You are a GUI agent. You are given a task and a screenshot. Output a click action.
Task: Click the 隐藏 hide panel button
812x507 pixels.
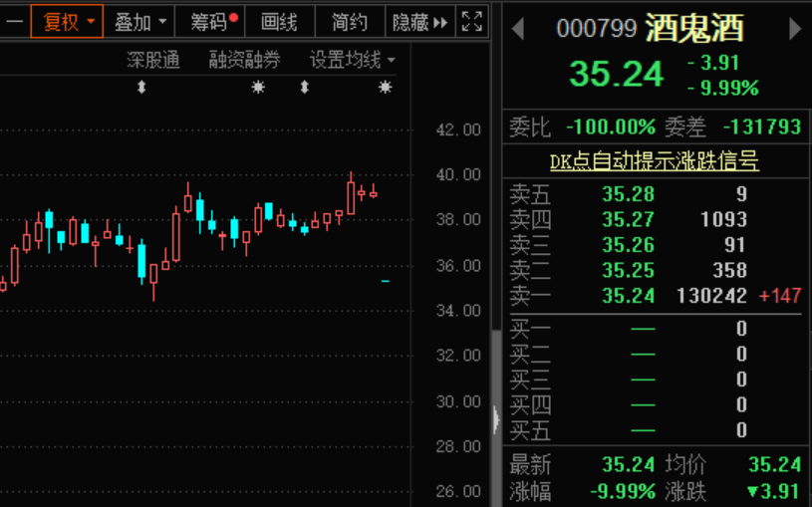[x=420, y=21]
